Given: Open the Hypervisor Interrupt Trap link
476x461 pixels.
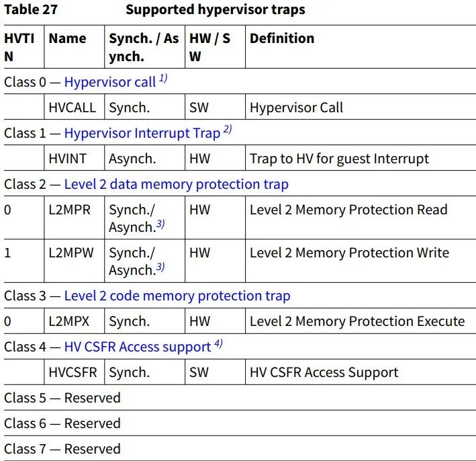Looking at the screenshot, I should (142, 133).
